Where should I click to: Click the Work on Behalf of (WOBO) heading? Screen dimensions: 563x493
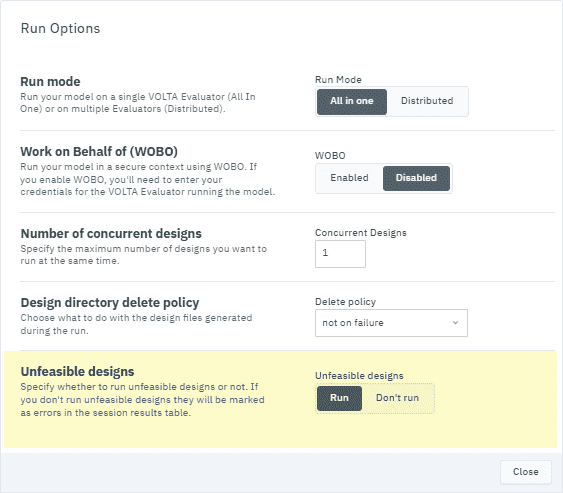(99, 152)
